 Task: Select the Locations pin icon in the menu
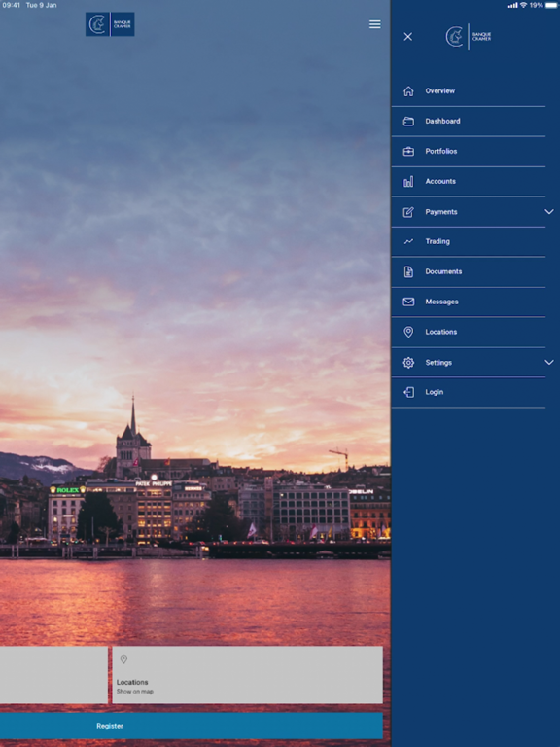point(408,332)
